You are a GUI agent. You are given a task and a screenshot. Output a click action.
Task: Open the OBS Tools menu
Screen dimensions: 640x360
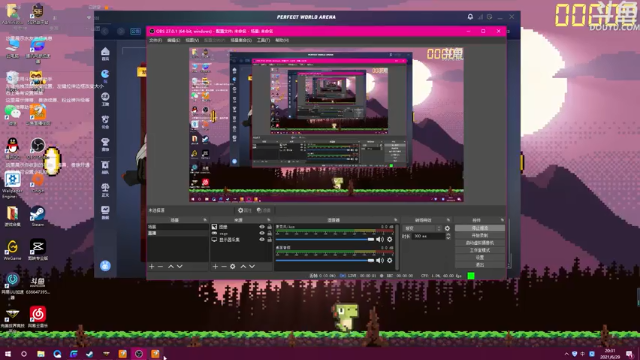pyautogui.click(x=263, y=40)
